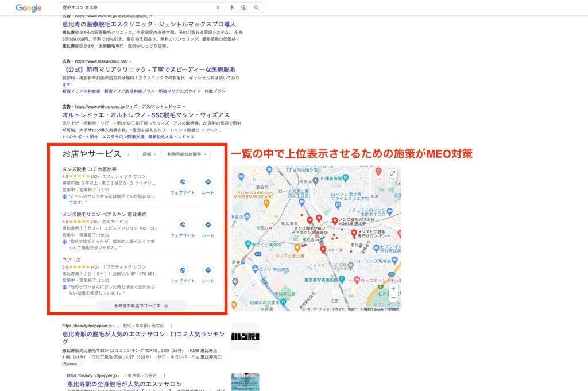Click the magnifier search button
Image resolution: width=588 pixels, height=391 pixels.
[256, 8]
